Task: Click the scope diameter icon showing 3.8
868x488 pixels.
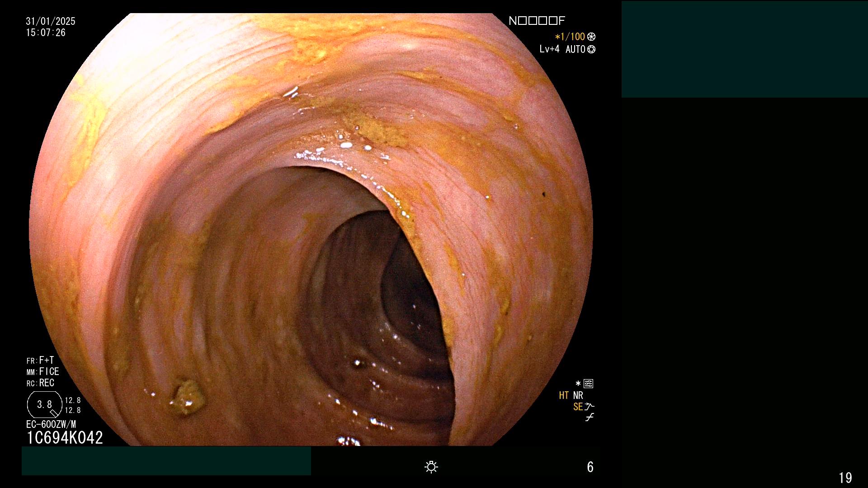Action: pyautogui.click(x=44, y=404)
